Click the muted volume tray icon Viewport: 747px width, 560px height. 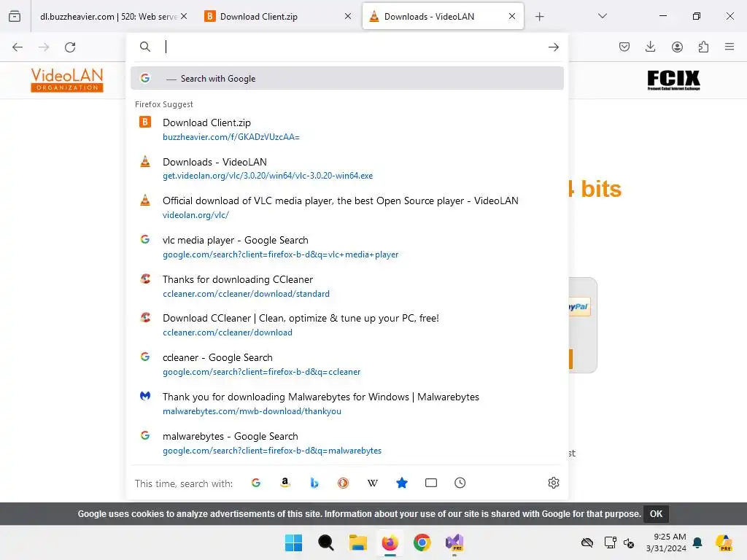coord(629,542)
